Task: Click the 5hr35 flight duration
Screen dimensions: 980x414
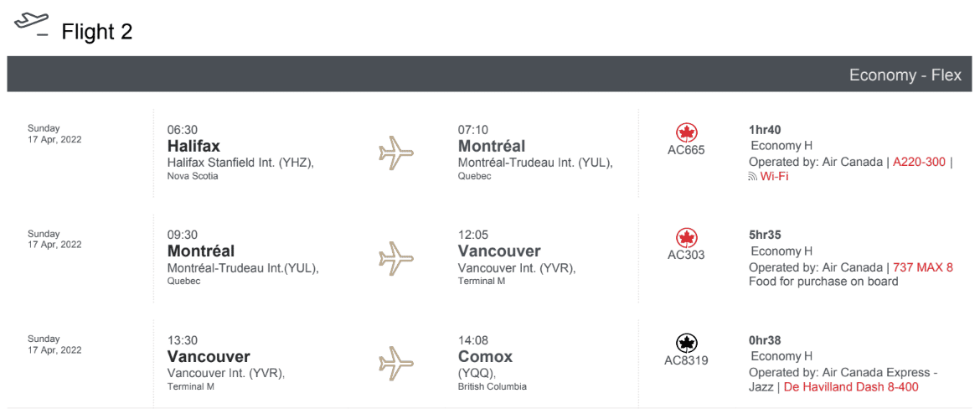Action: point(765,235)
